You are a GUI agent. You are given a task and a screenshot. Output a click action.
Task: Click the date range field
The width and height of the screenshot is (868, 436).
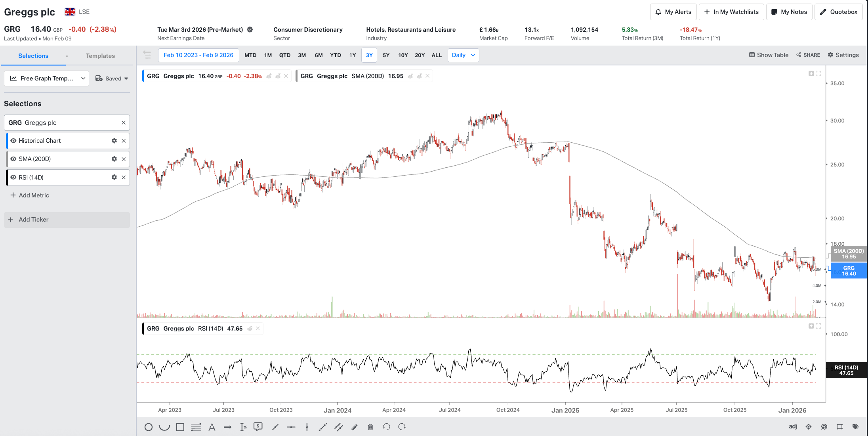pos(198,55)
